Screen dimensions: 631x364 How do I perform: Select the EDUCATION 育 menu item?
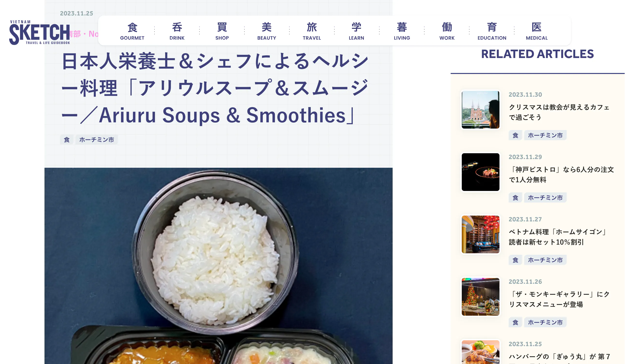pos(492,31)
